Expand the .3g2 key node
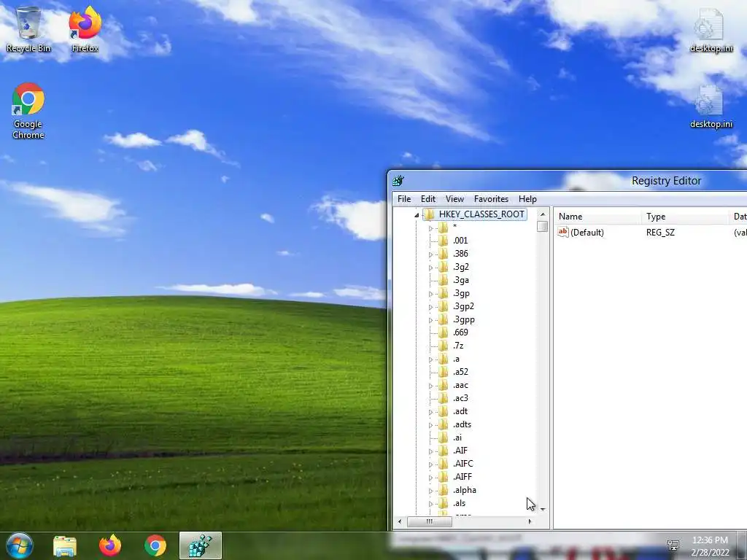The width and height of the screenshot is (747, 560). pyautogui.click(x=430, y=268)
